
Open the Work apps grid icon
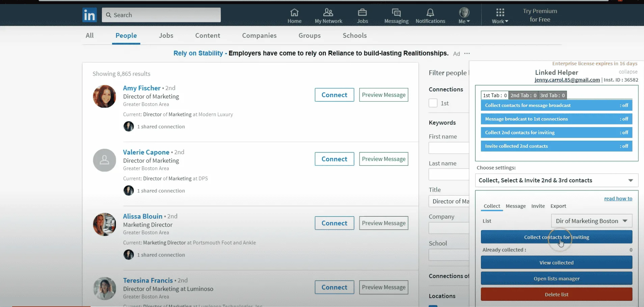coord(500,12)
